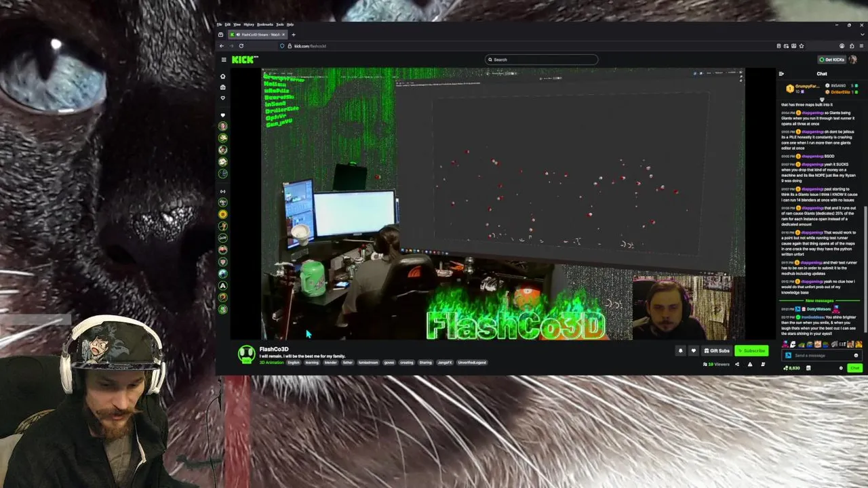Click the browser address bar URL

310,46
